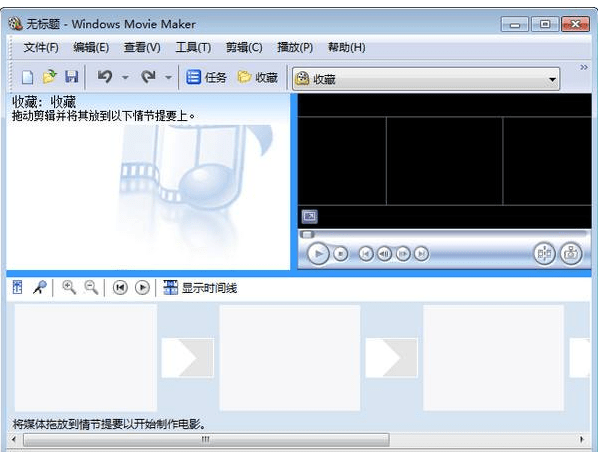Click the preview monitor seek bar handle

[x=307, y=234]
